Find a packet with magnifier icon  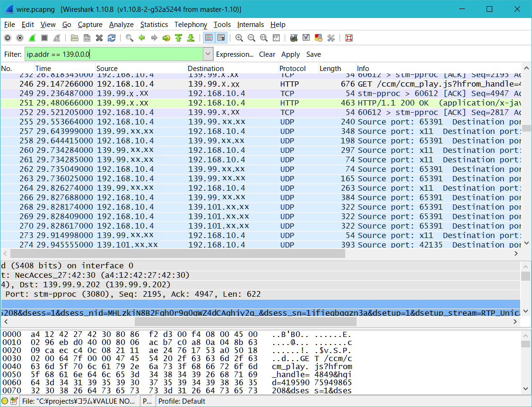pyautogui.click(x=129, y=38)
